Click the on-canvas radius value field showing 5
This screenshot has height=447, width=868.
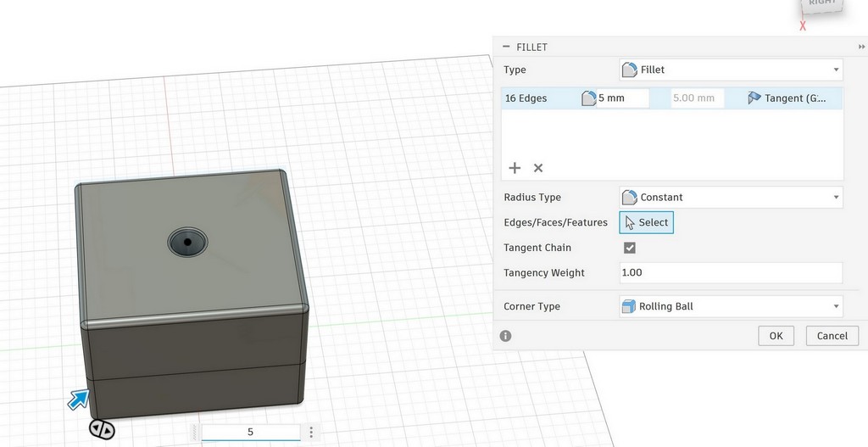[x=250, y=432]
